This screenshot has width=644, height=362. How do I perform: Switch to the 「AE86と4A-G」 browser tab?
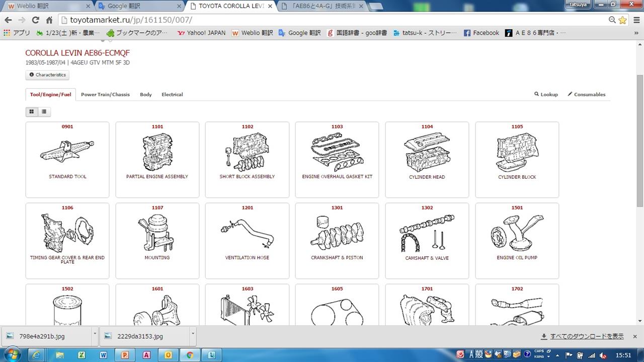pyautogui.click(x=322, y=6)
